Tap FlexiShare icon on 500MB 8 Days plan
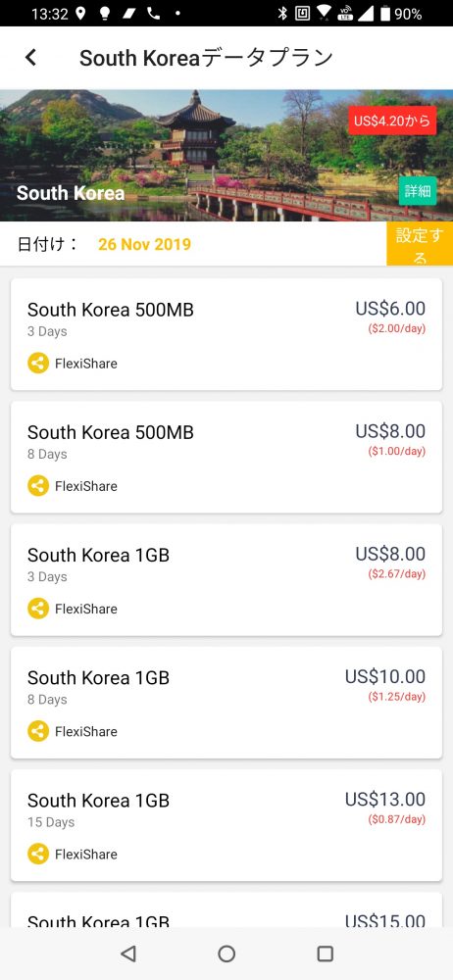The width and height of the screenshot is (453, 980). [x=38, y=486]
